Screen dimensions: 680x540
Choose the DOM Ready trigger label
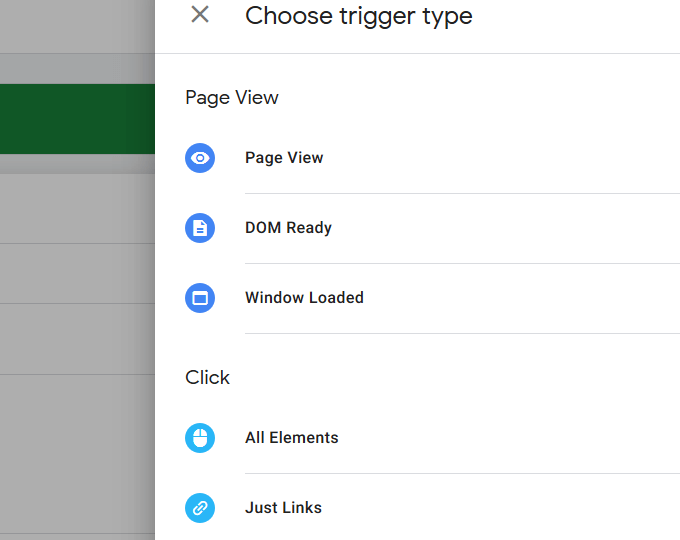coord(288,228)
